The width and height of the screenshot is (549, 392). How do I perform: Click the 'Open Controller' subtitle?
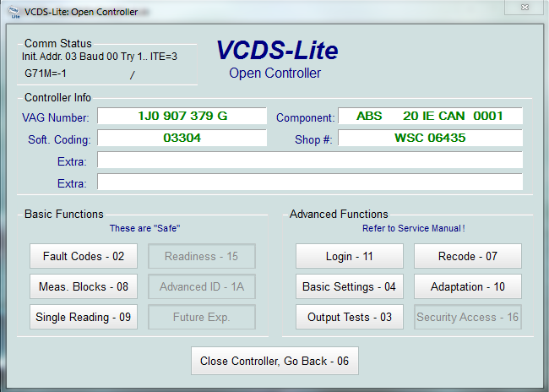pos(274,73)
